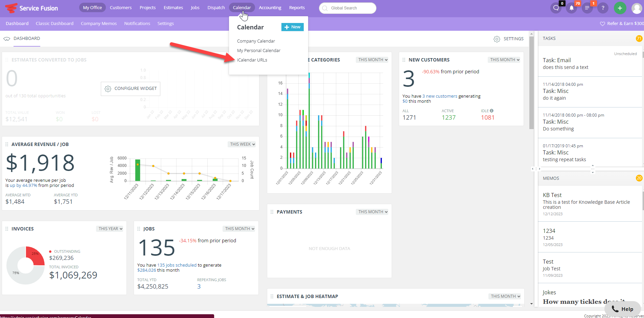Screen dimensions: 644x318
Task: Click the heart icon beside Refer & Earn
Action: click(x=602, y=24)
